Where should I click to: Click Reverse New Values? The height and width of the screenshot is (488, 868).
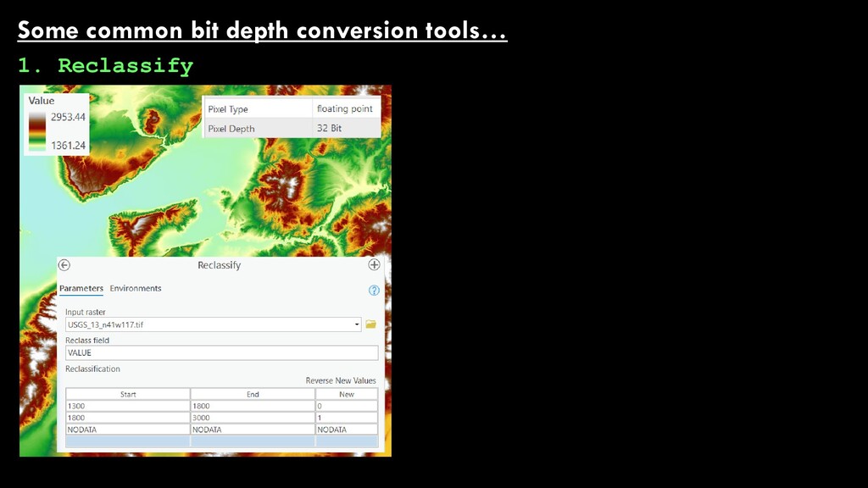pos(341,380)
